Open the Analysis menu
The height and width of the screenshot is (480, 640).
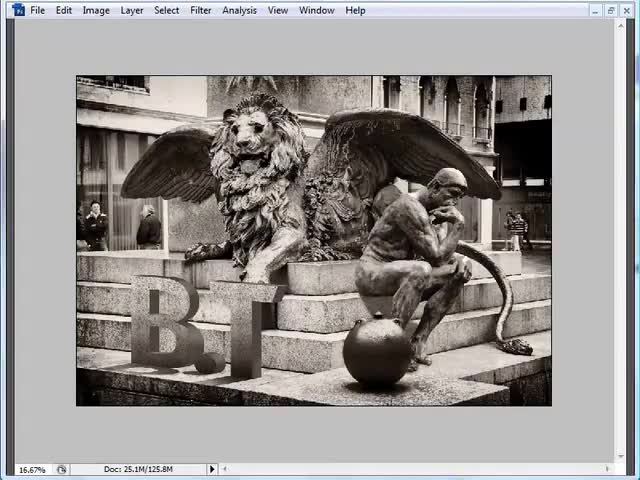pos(239,10)
